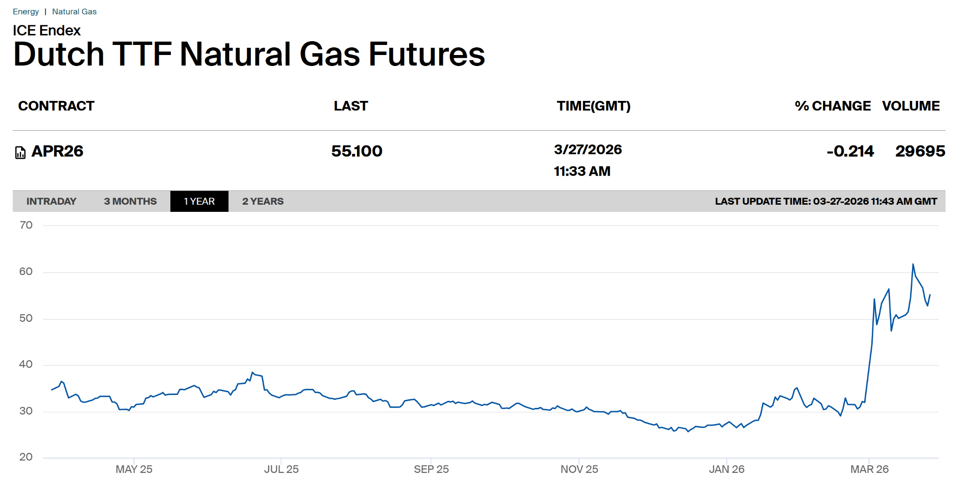Click the NOV 25 x-axis marker

pyautogui.click(x=579, y=469)
